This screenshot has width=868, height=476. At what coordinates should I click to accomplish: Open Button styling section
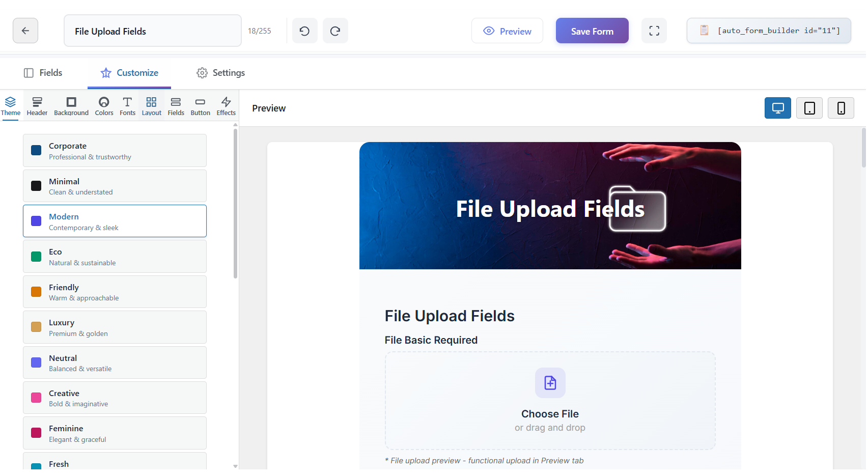tap(200, 106)
